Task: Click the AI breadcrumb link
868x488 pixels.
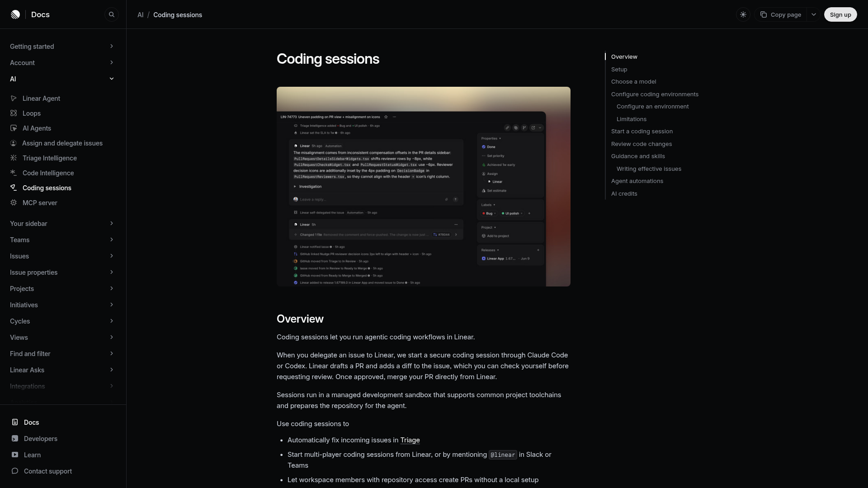Action: 141,15
